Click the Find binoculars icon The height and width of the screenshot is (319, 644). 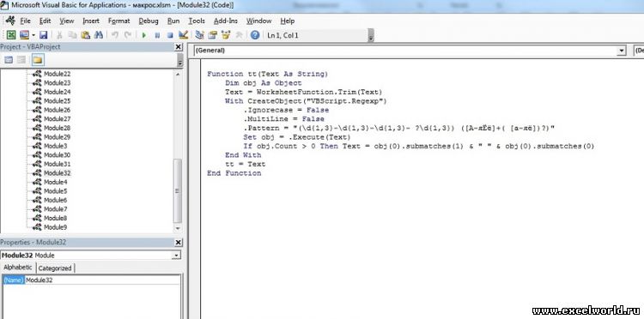point(98,35)
